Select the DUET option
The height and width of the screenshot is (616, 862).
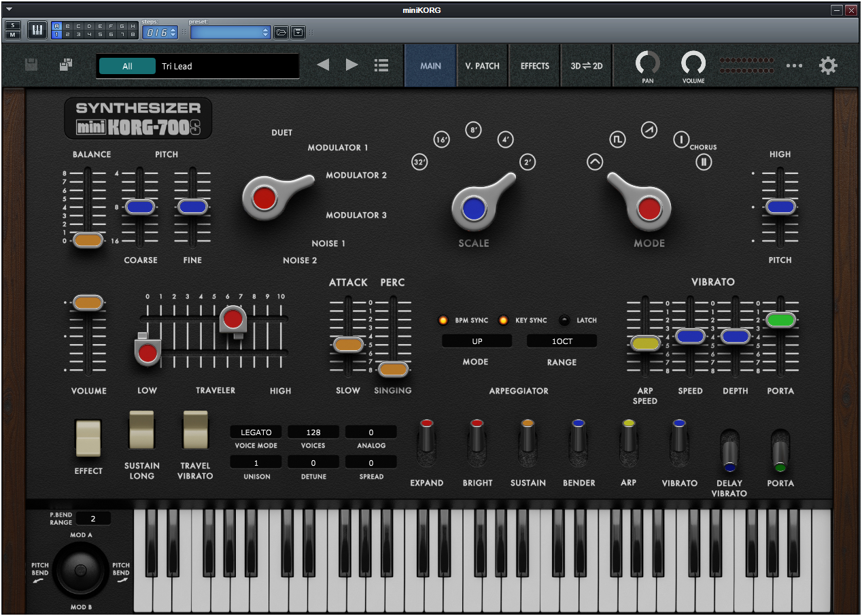coord(281,133)
